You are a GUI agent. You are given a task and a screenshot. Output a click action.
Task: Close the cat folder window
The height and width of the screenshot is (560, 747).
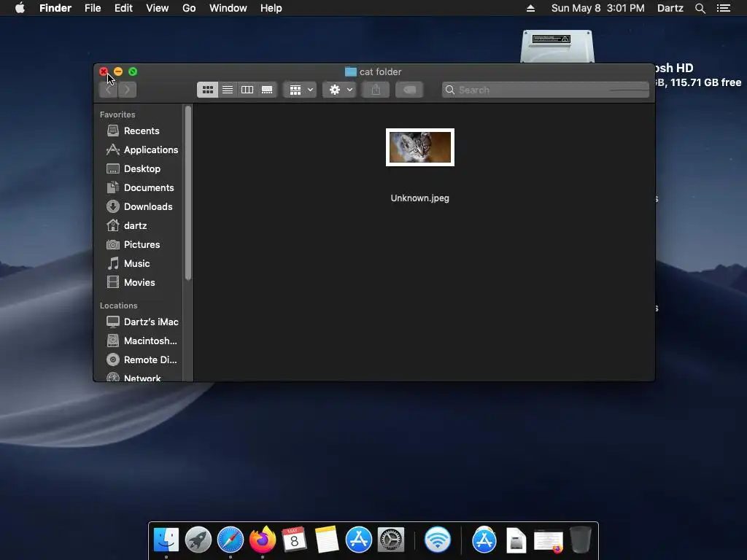[x=104, y=71]
